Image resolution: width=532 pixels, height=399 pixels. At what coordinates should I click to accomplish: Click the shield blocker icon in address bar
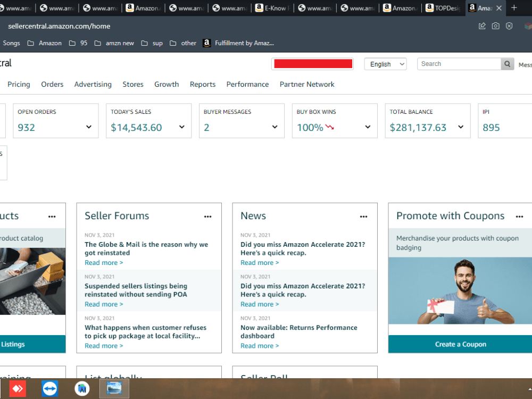pos(509,26)
